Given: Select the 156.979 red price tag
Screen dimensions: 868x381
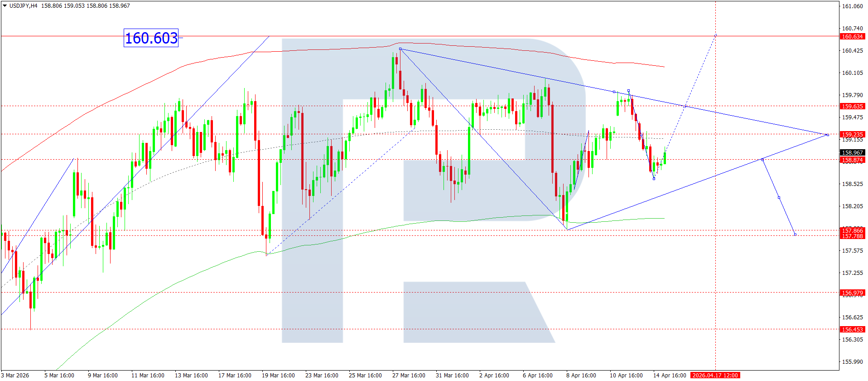Looking at the screenshot, I should (852, 293).
